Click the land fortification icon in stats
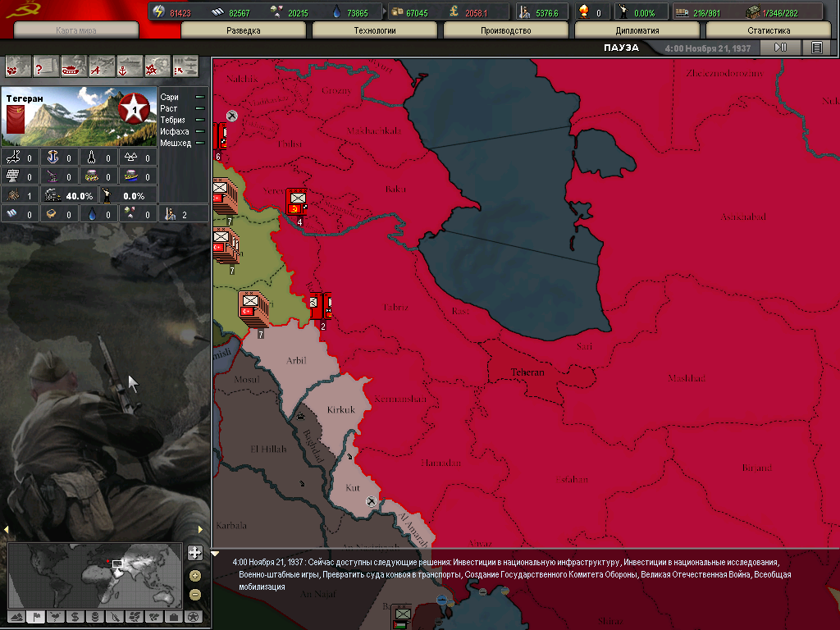Screen dimensions: 840x630 click(x=92, y=176)
